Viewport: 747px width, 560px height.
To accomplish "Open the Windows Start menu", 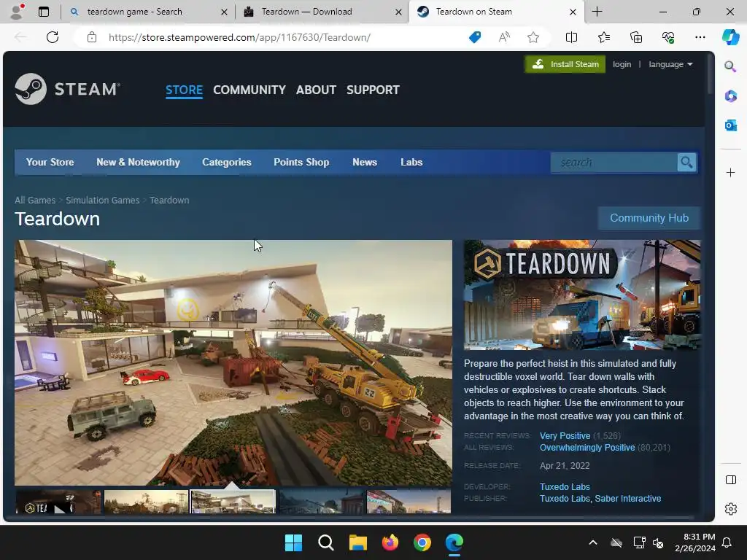I will [293, 542].
